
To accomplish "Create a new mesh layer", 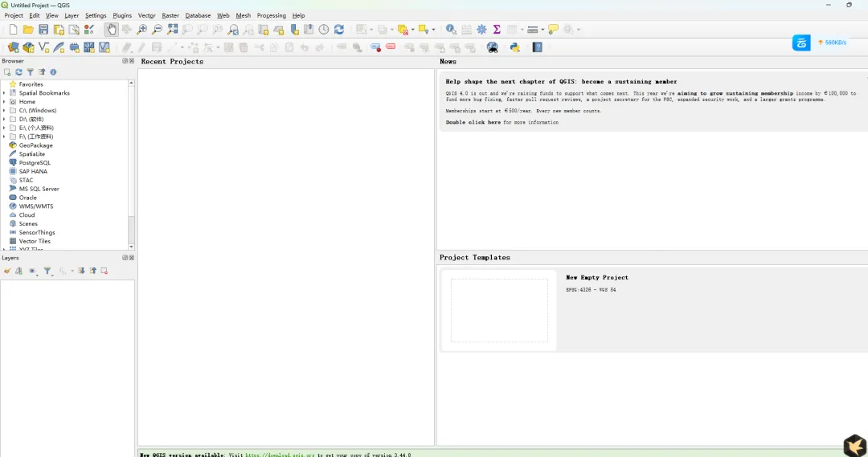I will point(89,47).
